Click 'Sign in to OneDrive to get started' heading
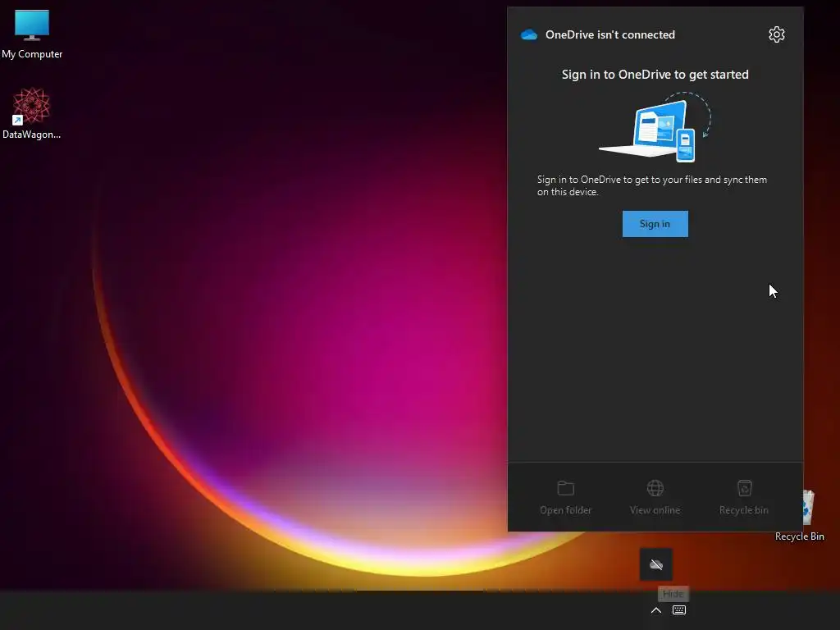This screenshot has width=840, height=630. tap(655, 75)
